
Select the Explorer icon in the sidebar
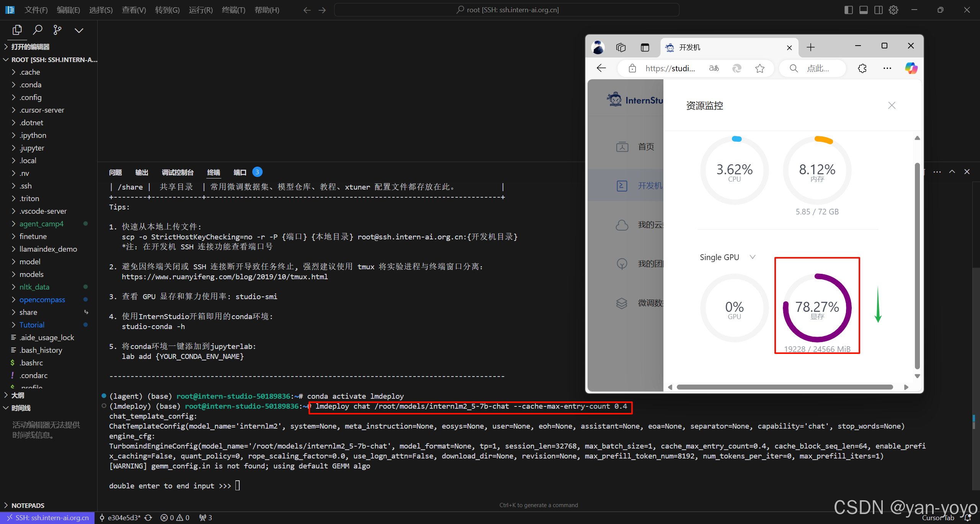[x=17, y=30]
